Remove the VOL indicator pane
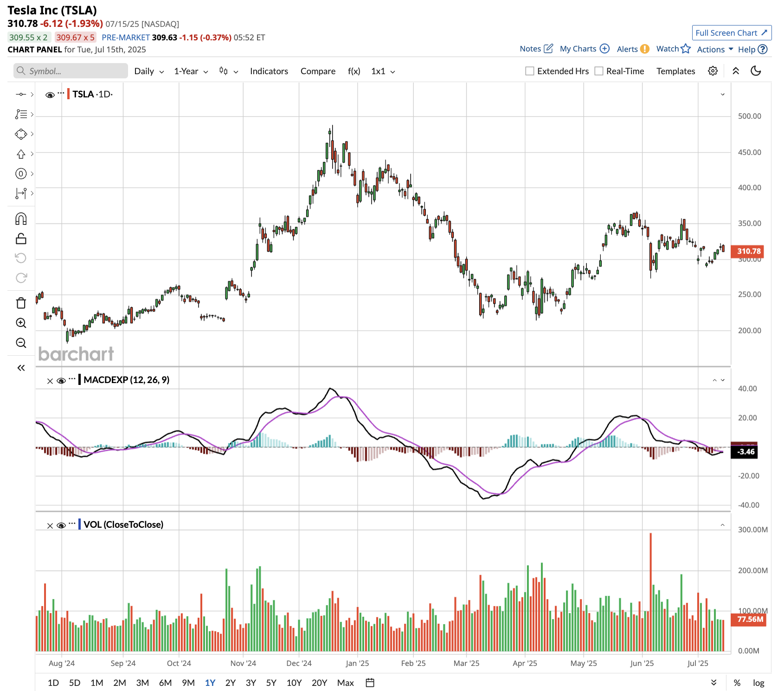The image size is (784, 691). [x=50, y=525]
